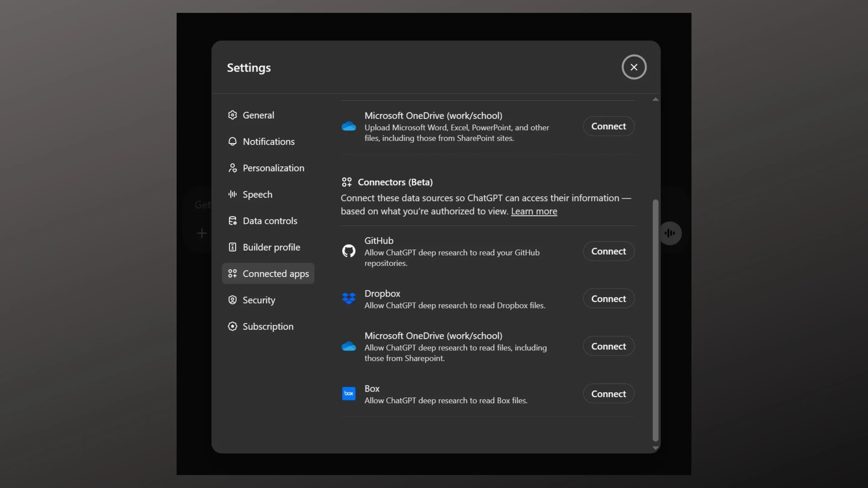Click the scroll down arrow of settings panel

tap(656, 448)
